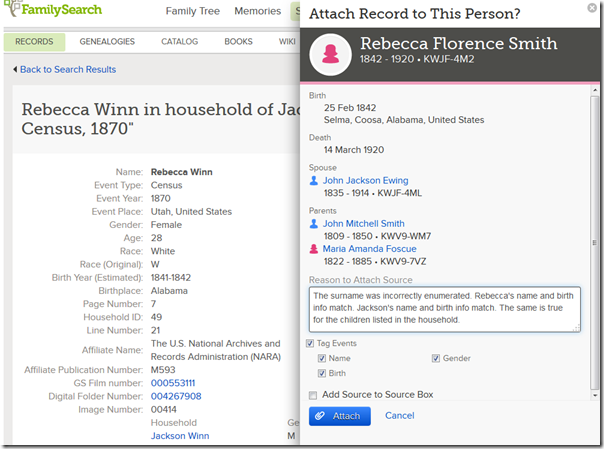
Task: Open the Family Tree menu
Action: (x=193, y=11)
